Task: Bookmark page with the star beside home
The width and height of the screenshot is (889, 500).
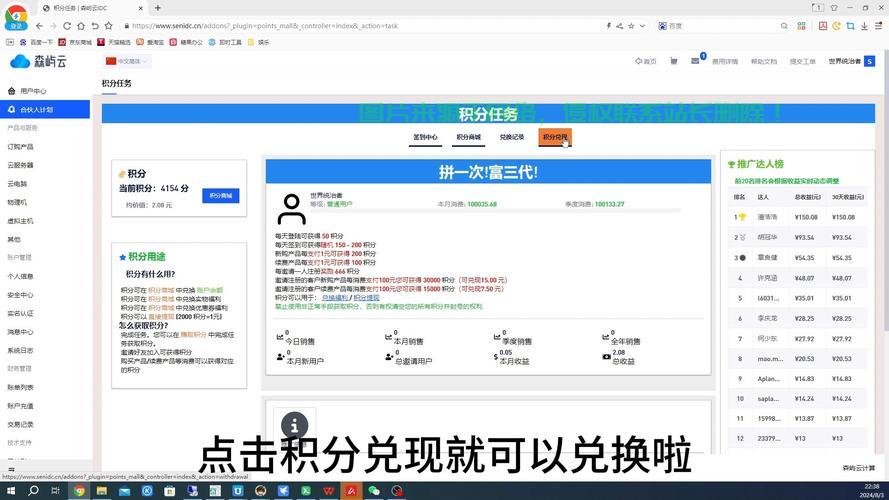Action: (108, 26)
